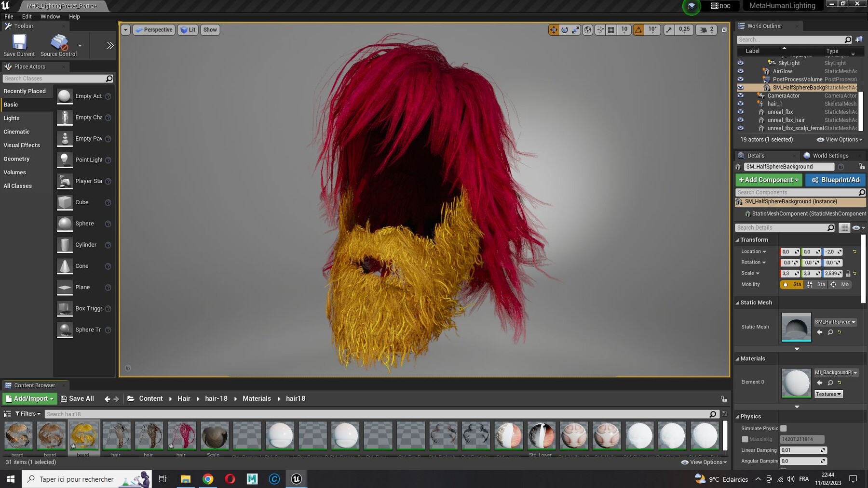
Task: Toggle surface snapping icon in viewport
Action: tap(600, 30)
